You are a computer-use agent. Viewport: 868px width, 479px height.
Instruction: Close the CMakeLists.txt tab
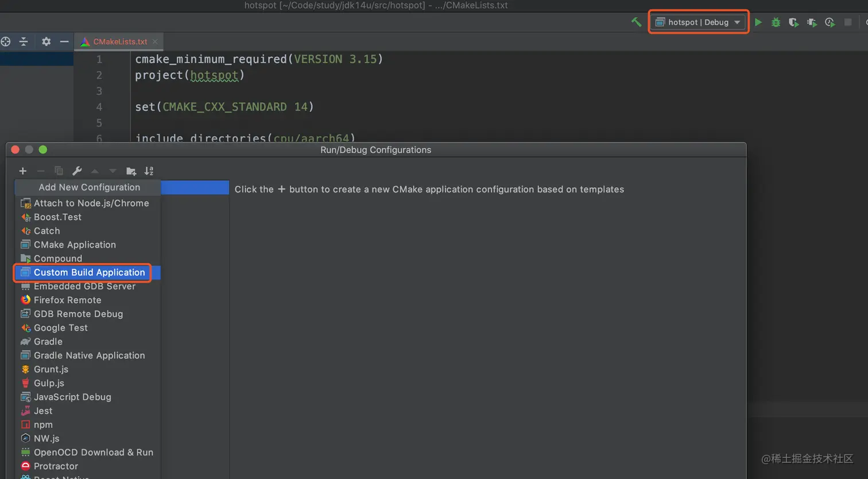pyautogui.click(x=155, y=41)
